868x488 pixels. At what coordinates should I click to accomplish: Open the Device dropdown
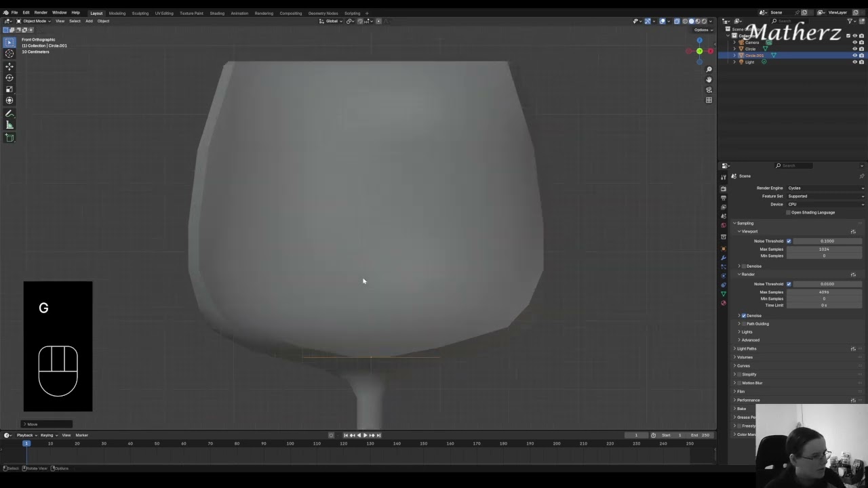(x=825, y=204)
